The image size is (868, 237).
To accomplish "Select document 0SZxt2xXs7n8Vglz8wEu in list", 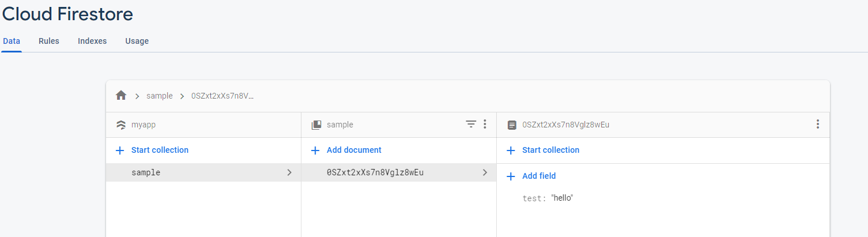I will pyautogui.click(x=399, y=172).
